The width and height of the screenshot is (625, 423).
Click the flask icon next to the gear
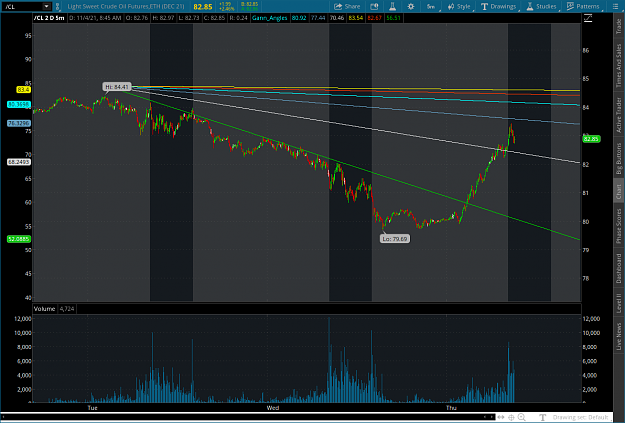393,6
